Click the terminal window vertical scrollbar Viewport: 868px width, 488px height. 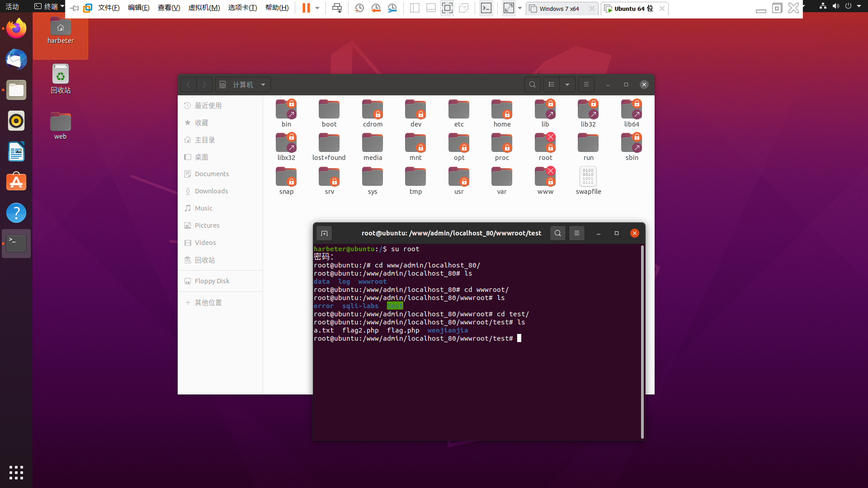(642, 342)
